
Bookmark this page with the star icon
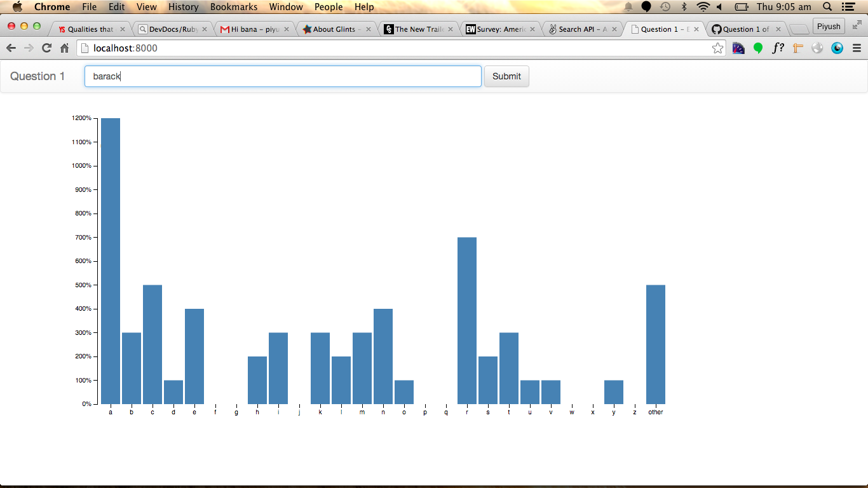point(717,48)
